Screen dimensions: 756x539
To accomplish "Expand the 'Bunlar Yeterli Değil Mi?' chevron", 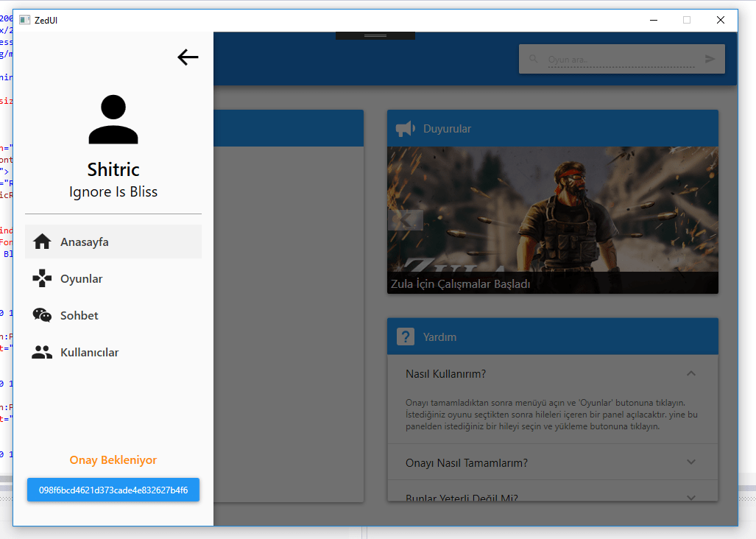I will pyautogui.click(x=691, y=498).
